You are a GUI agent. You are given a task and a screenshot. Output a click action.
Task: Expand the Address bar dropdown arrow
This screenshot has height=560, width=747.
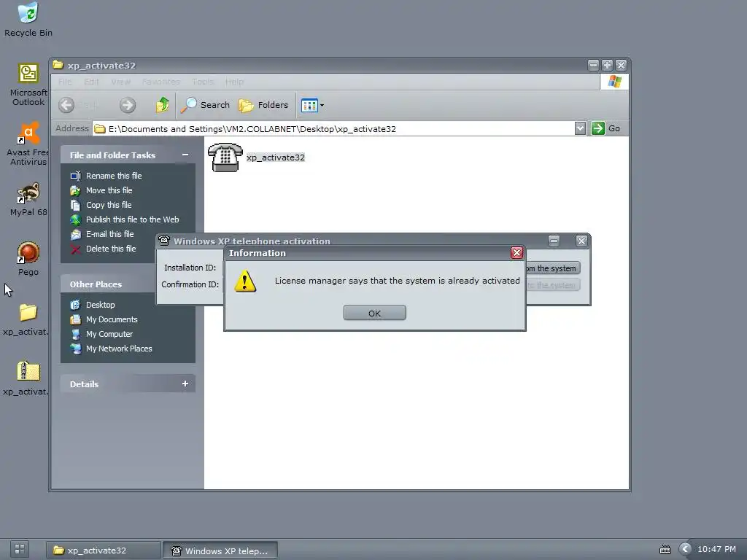click(580, 128)
